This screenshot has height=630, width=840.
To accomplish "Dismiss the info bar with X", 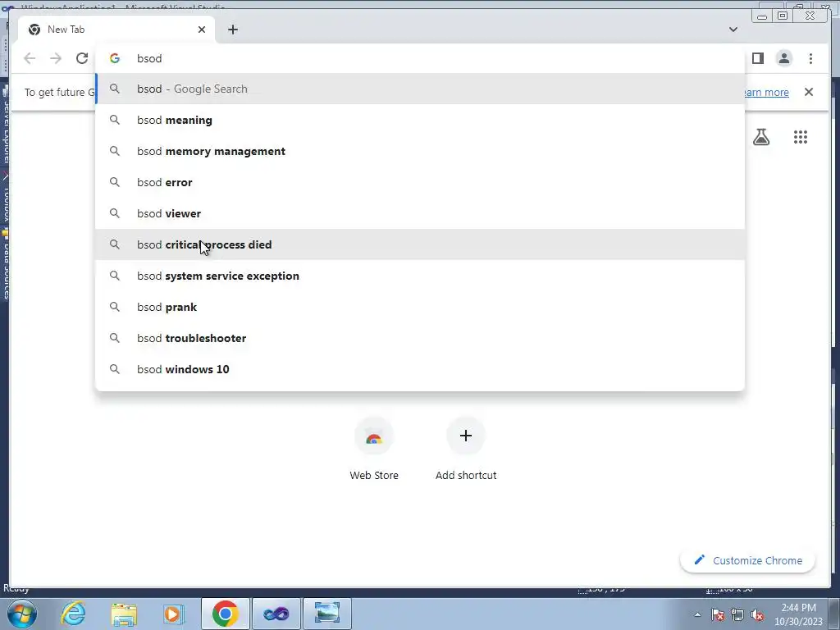I will pos(808,92).
